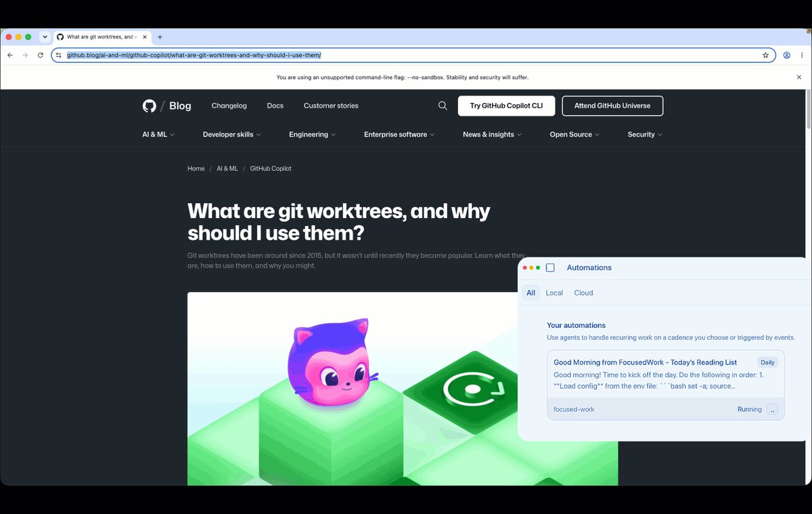
Task: Open the blog search magnifier icon
Action: pos(443,106)
